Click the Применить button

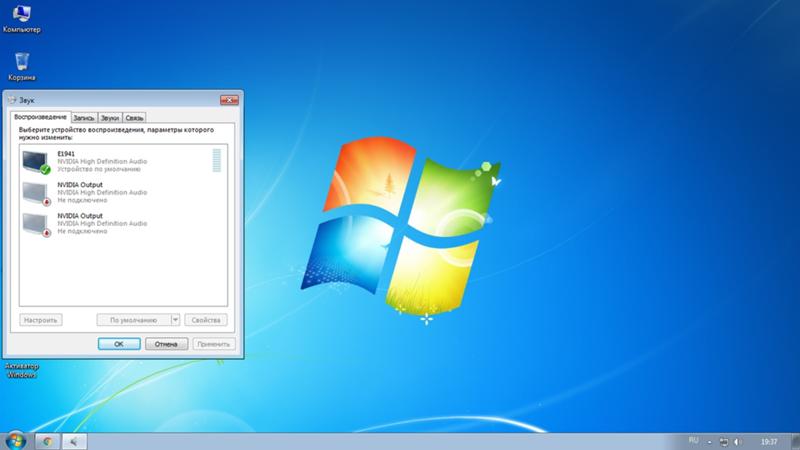click(214, 344)
